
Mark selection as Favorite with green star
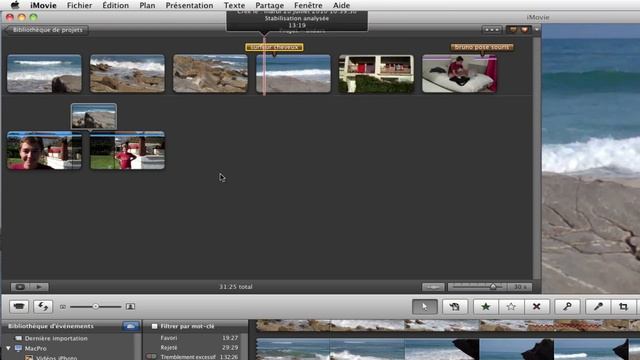tap(486, 307)
